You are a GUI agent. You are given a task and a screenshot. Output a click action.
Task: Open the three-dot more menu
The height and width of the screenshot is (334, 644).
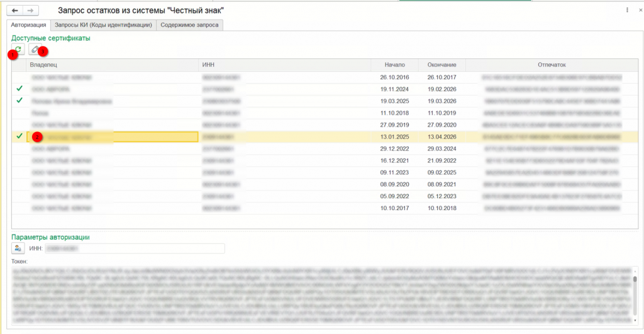(x=627, y=10)
